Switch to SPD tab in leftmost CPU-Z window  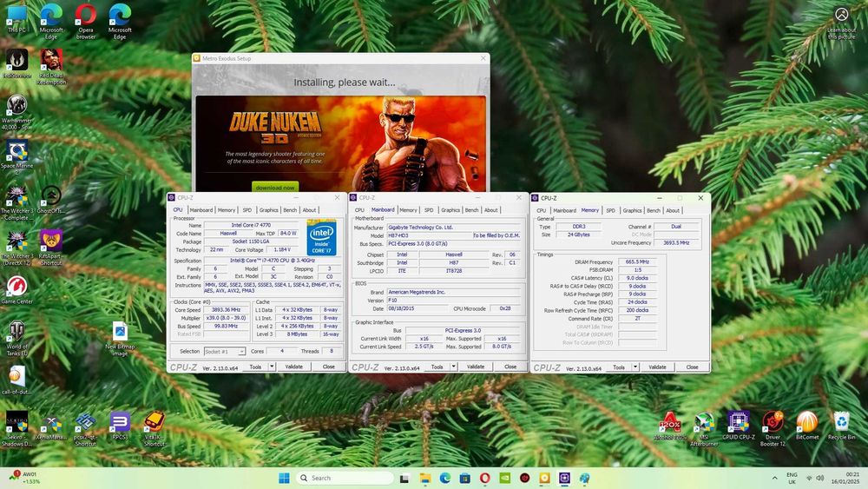(x=247, y=210)
